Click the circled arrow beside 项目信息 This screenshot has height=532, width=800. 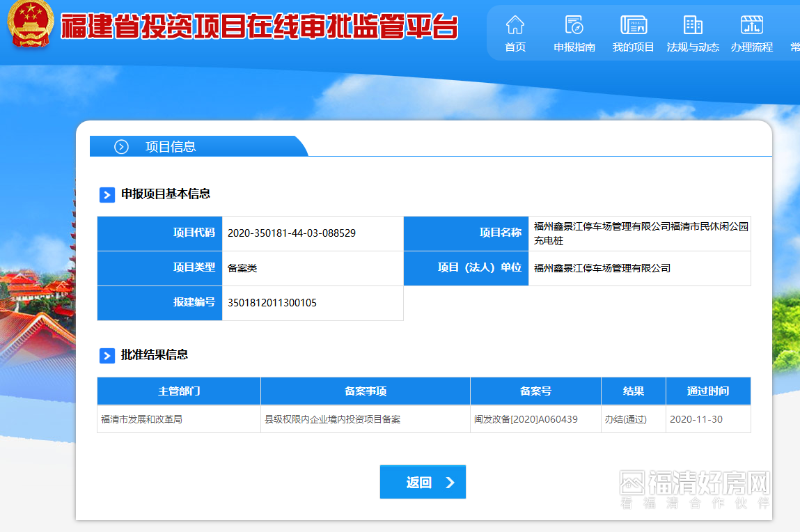[x=121, y=147]
